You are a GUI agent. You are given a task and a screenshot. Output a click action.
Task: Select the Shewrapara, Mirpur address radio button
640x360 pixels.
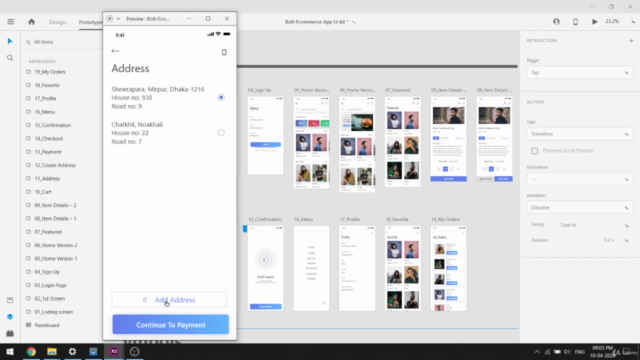pyautogui.click(x=221, y=98)
